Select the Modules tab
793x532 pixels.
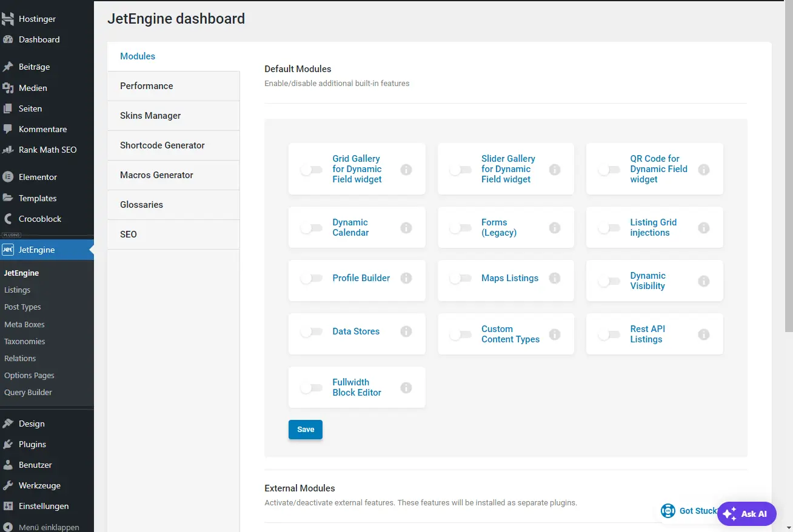point(173,56)
